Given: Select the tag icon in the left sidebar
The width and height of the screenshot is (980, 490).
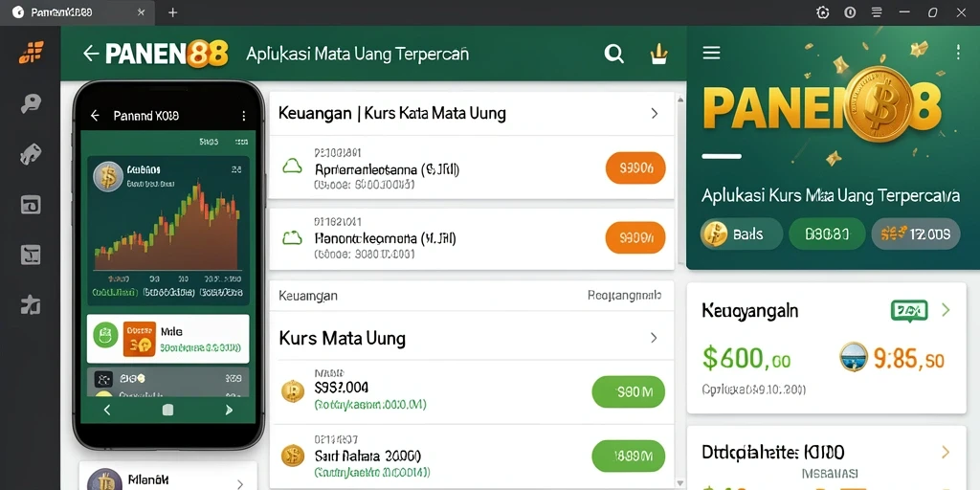Looking at the screenshot, I should [x=31, y=154].
